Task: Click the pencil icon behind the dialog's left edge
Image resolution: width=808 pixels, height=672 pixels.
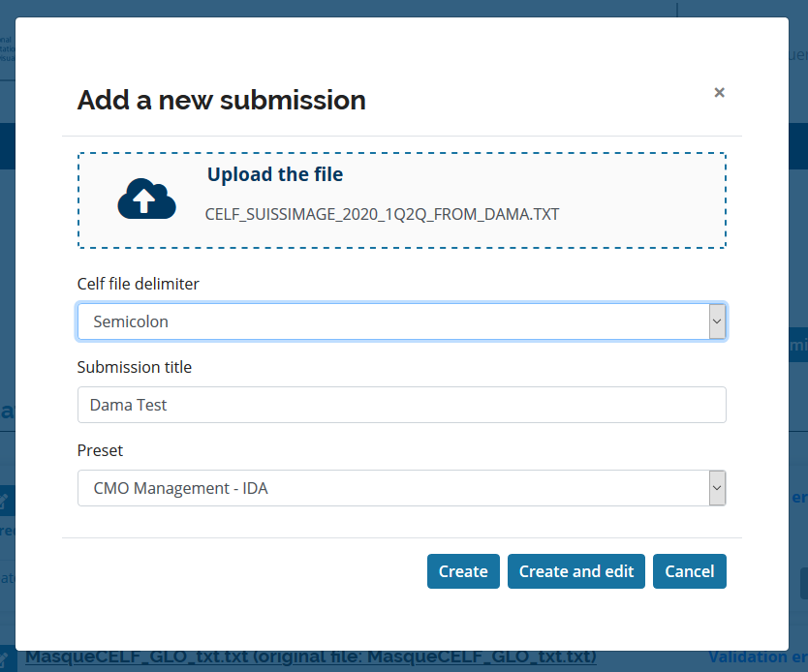Action: [x=6, y=502]
